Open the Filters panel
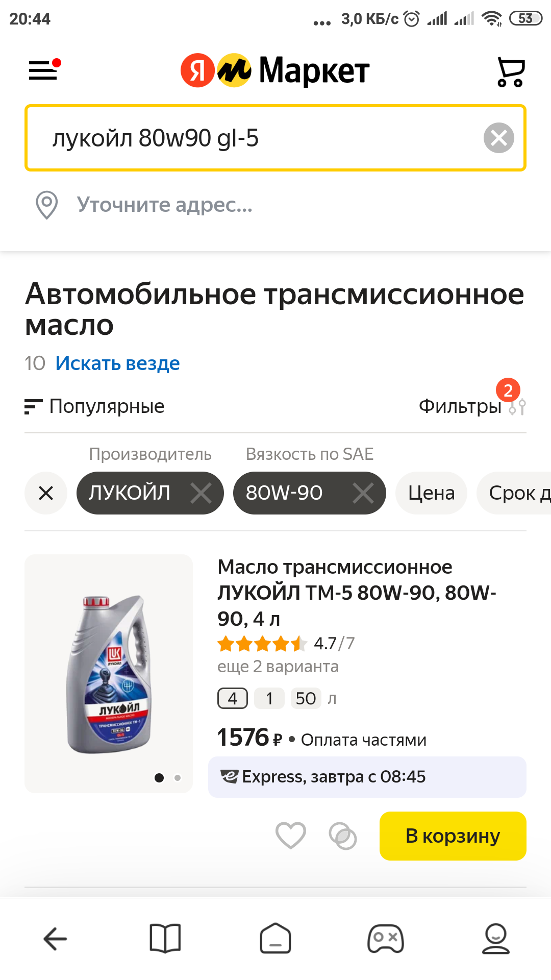This screenshot has width=551, height=980. [471, 406]
